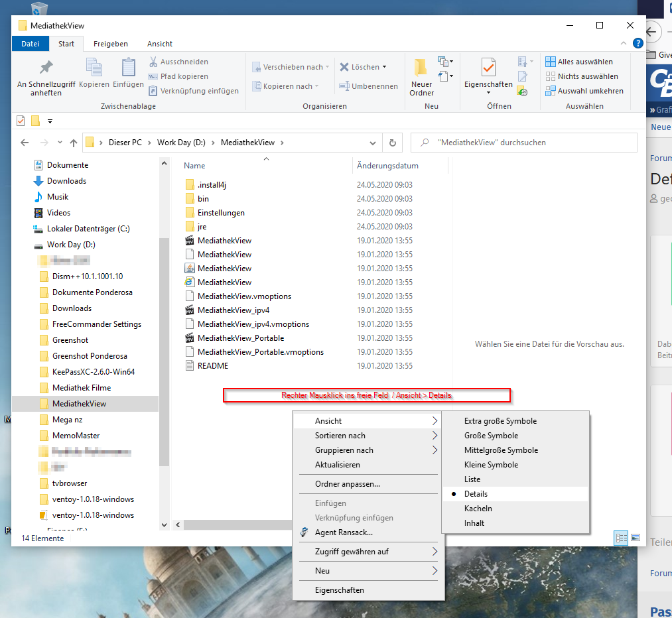Click Nichts auswählen in ribbon
The width and height of the screenshot is (672, 618).
point(582,76)
